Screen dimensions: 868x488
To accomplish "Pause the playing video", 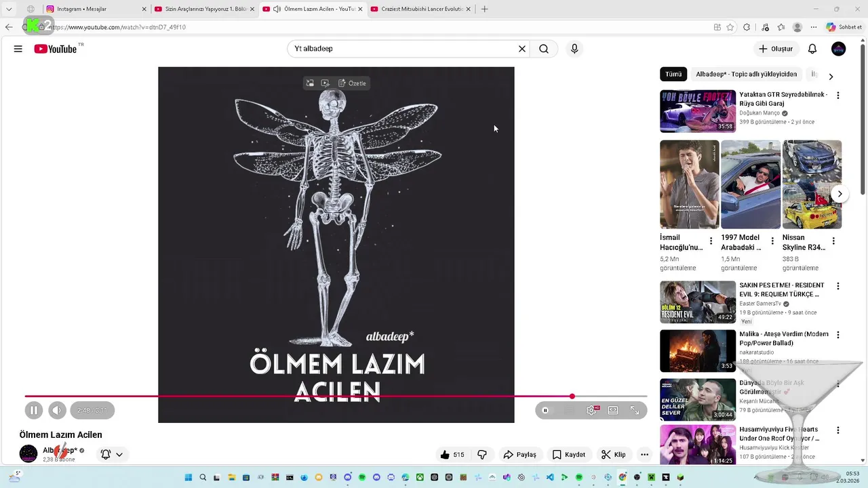I will [34, 410].
